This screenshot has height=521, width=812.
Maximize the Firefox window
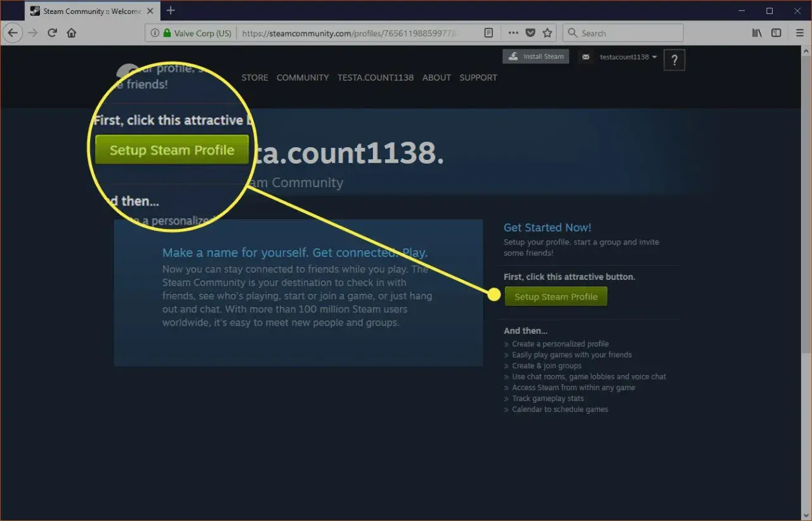coord(769,11)
